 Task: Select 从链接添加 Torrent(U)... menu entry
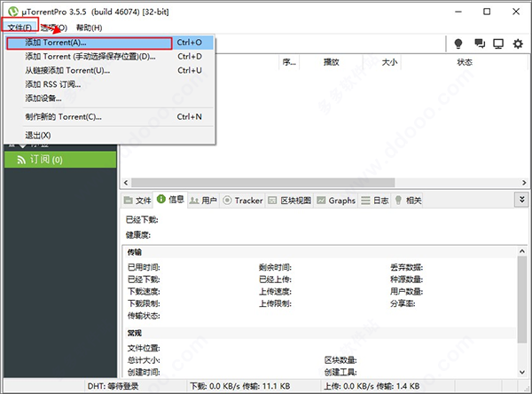[109, 70]
